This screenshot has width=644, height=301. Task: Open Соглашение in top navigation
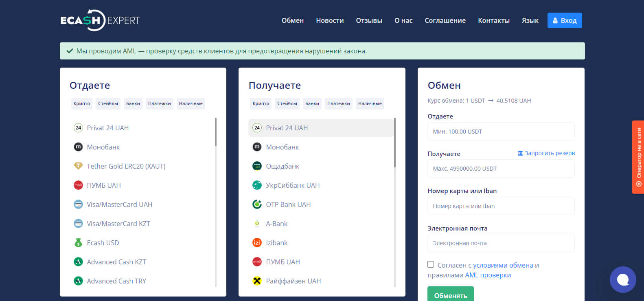(x=445, y=20)
